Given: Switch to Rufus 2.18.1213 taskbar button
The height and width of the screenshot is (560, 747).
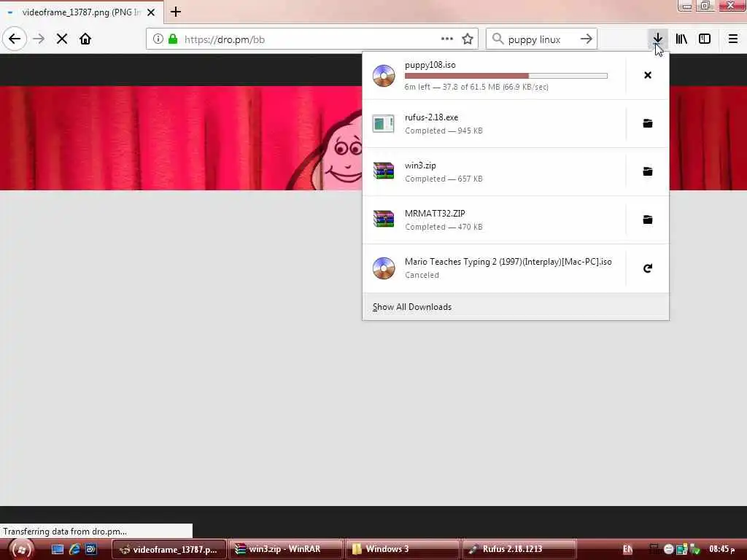Looking at the screenshot, I should tap(519, 549).
